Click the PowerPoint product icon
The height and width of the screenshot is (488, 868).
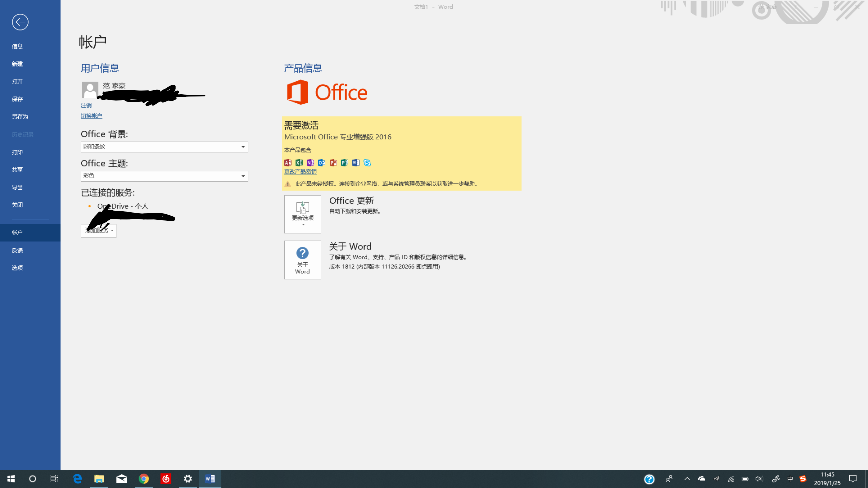(333, 163)
